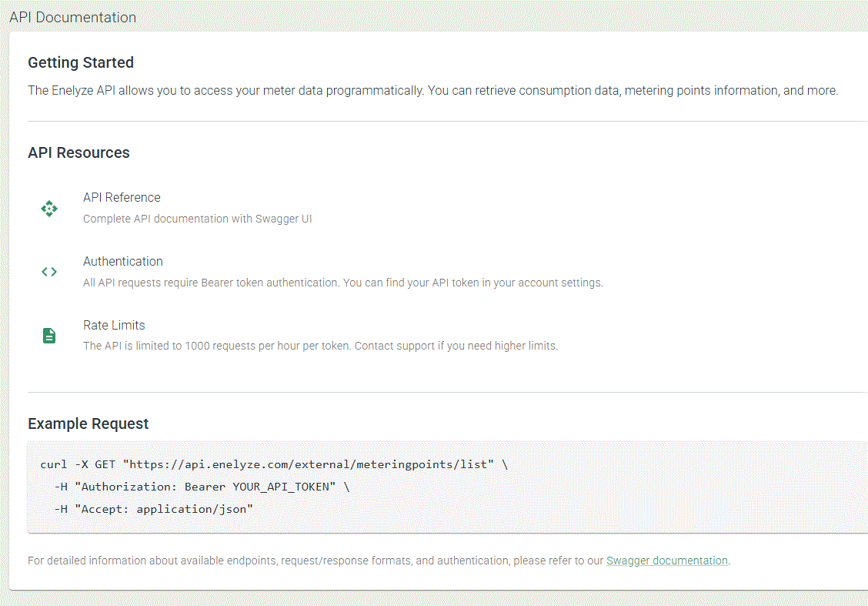
Task: Click the Example Request heading
Action: pyautogui.click(x=88, y=424)
